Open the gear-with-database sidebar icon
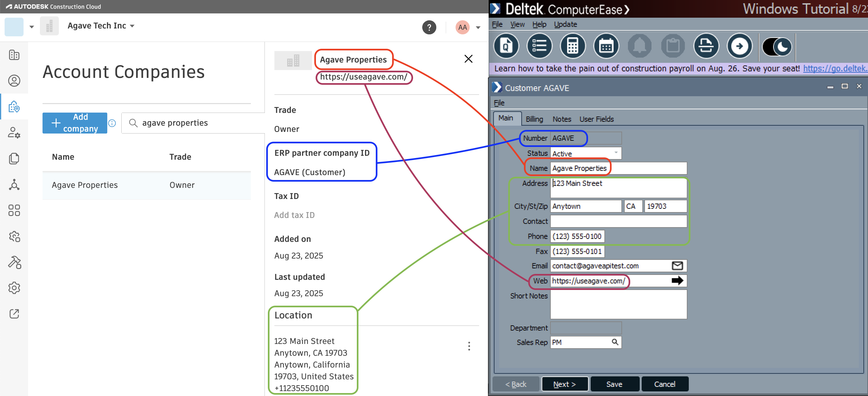The image size is (868, 396). coord(14,236)
